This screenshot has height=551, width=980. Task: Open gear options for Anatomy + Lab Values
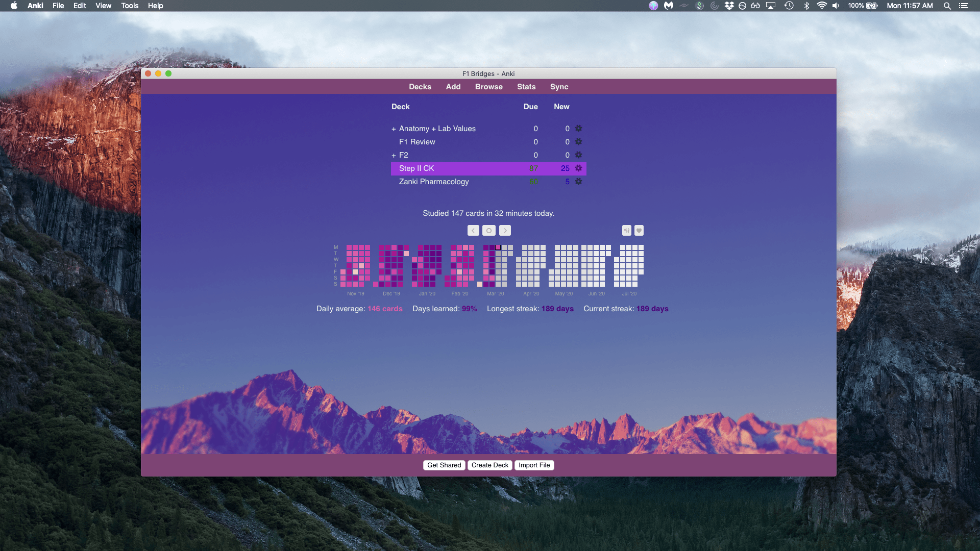pos(578,129)
